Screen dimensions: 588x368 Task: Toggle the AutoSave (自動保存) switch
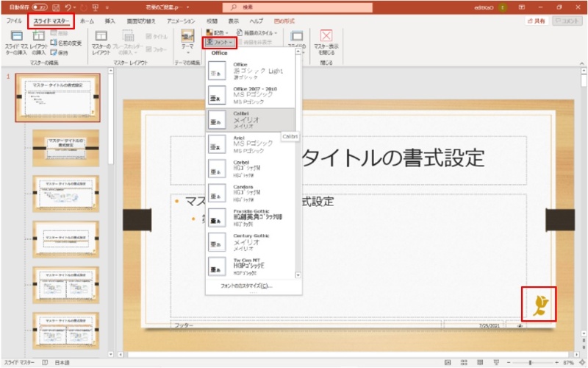40,7
